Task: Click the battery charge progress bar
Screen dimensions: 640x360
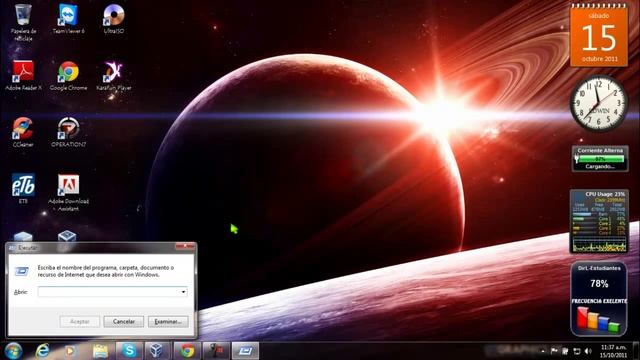Action: [x=600, y=159]
